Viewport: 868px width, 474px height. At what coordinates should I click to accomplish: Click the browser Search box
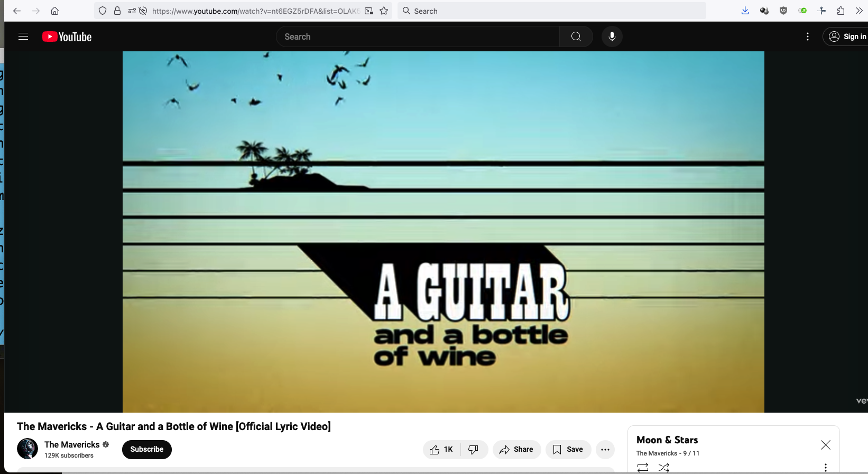pyautogui.click(x=551, y=11)
